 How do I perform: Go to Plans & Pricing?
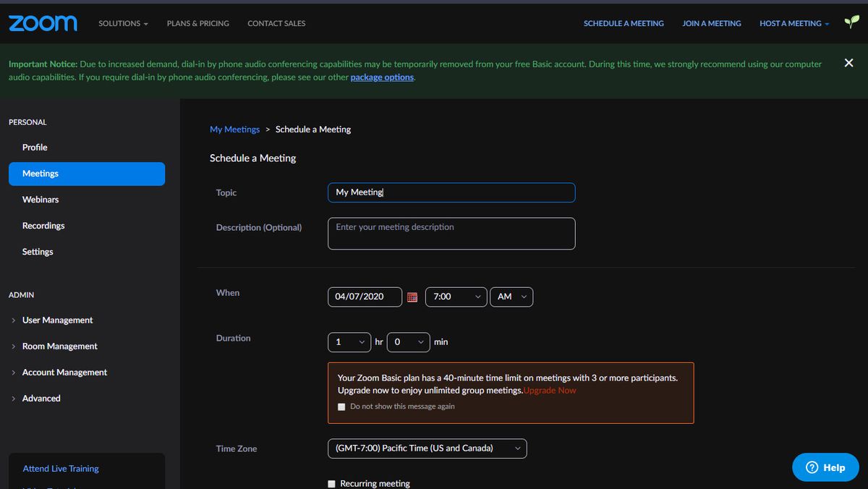(x=197, y=23)
